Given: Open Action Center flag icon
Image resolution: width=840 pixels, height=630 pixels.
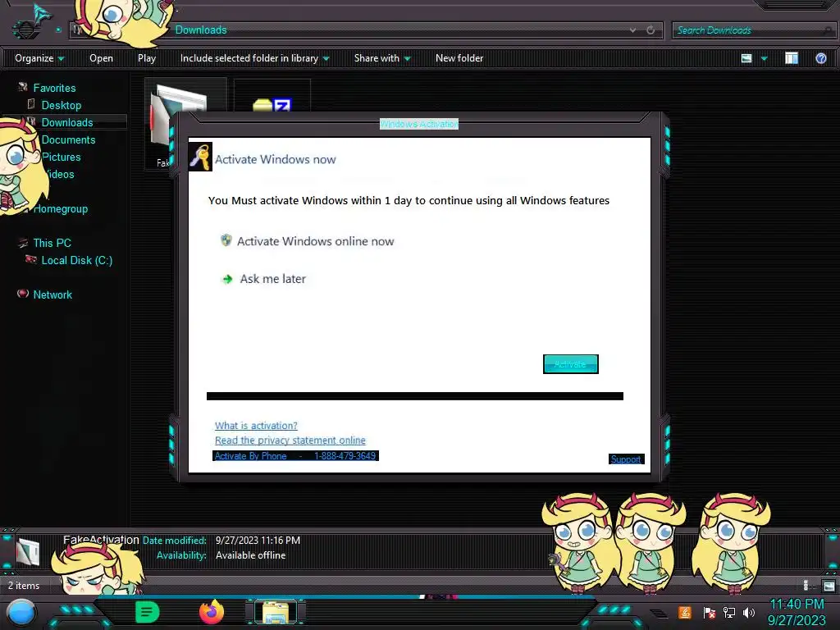Looking at the screenshot, I should tap(709, 612).
